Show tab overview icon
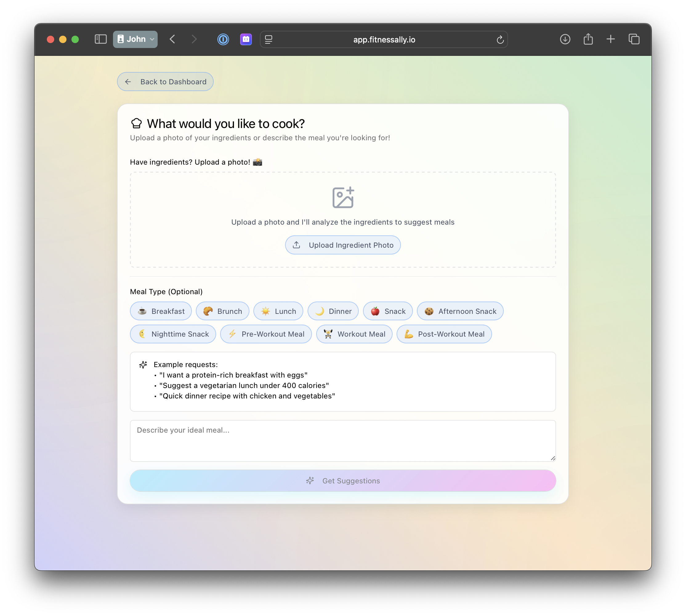 click(x=634, y=39)
